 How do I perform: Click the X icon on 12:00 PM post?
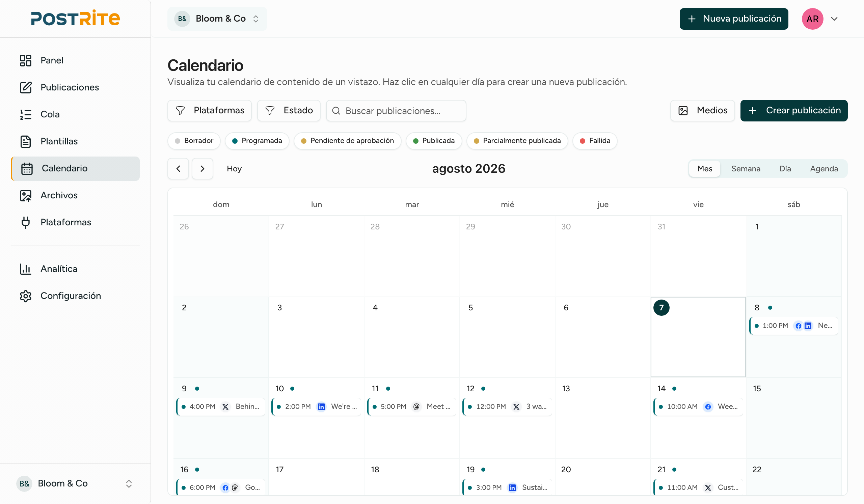click(516, 407)
